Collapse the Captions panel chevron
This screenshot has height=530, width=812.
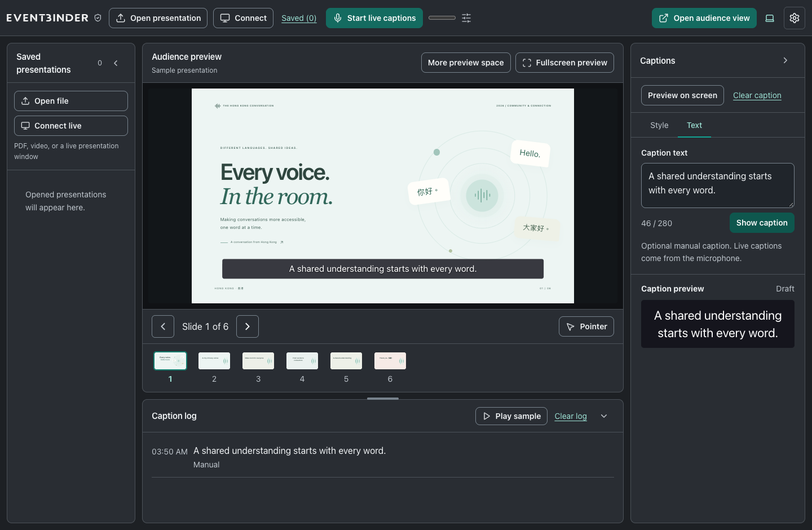coord(785,60)
